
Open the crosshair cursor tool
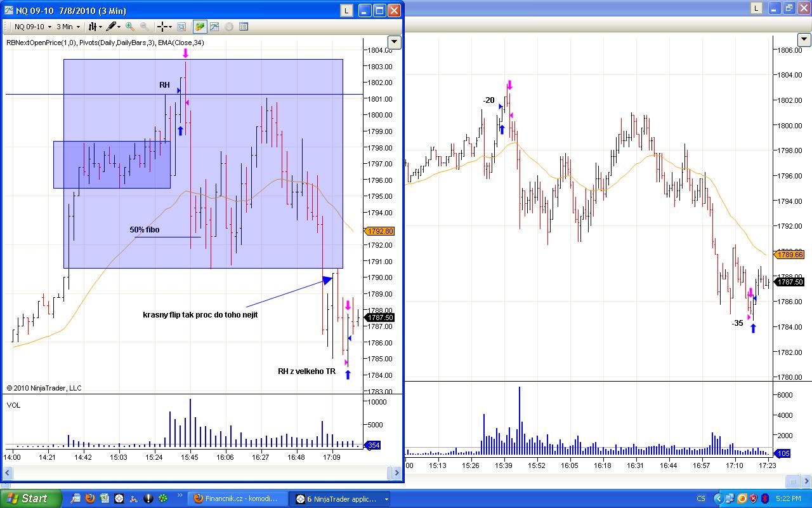pos(164,27)
